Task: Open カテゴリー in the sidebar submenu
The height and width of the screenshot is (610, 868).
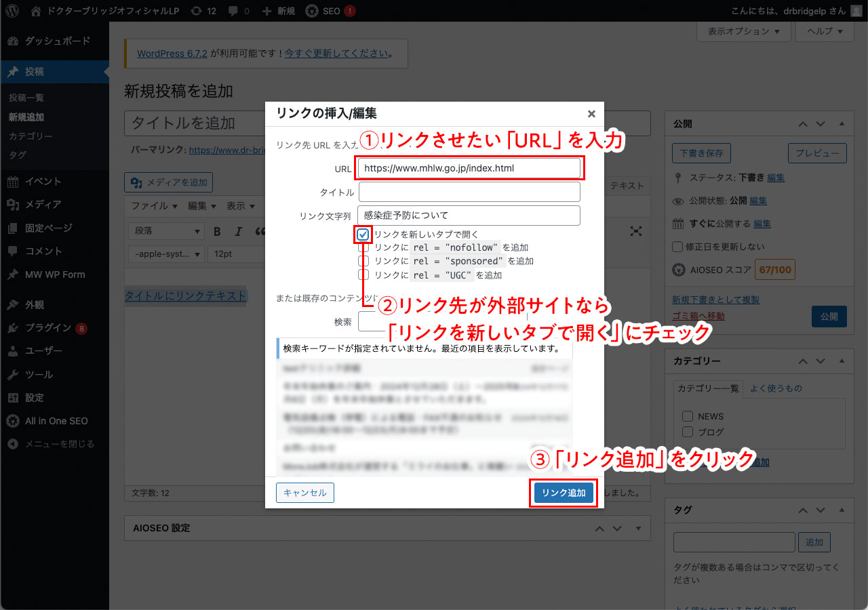Action: (31, 136)
